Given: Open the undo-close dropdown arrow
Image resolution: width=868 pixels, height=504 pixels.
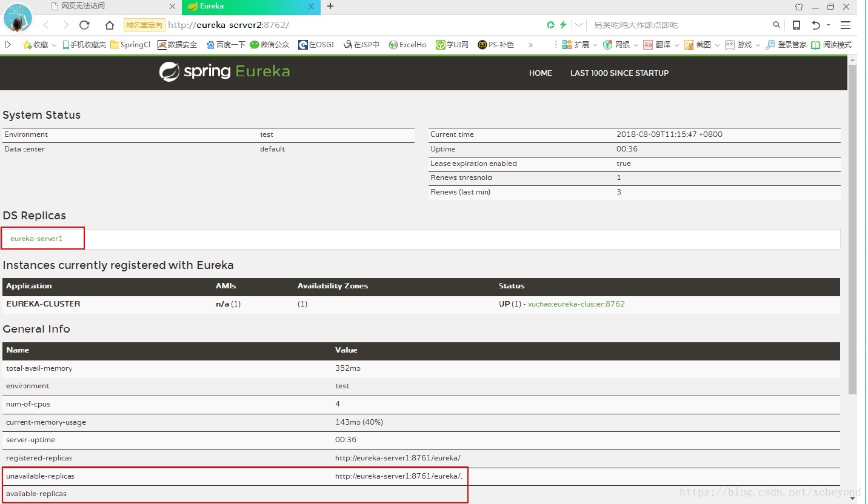Looking at the screenshot, I should pyautogui.click(x=828, y=25).
